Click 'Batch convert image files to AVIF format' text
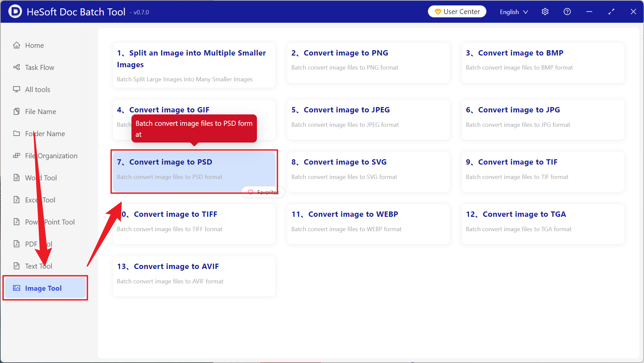 pyautogui.click(x=170, y=281)
